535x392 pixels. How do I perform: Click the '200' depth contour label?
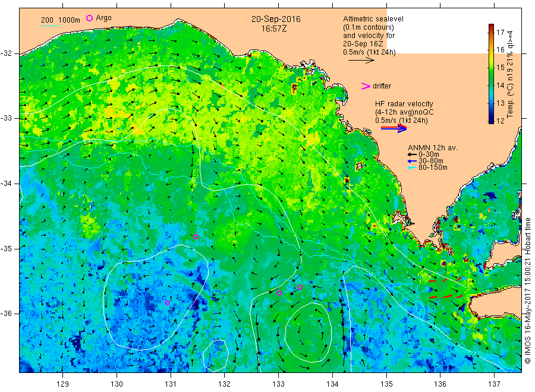(47, 20)
